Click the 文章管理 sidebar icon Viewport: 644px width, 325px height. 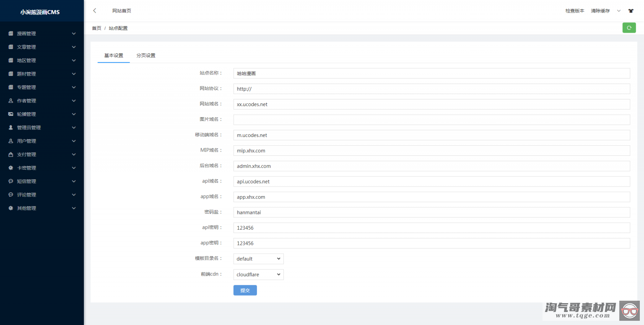[11, 47]
